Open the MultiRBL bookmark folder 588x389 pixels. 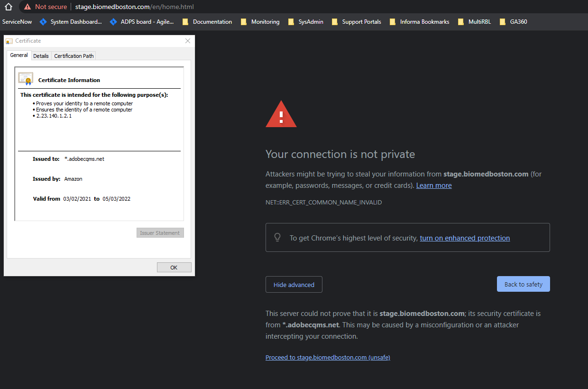tap(474, 22)
